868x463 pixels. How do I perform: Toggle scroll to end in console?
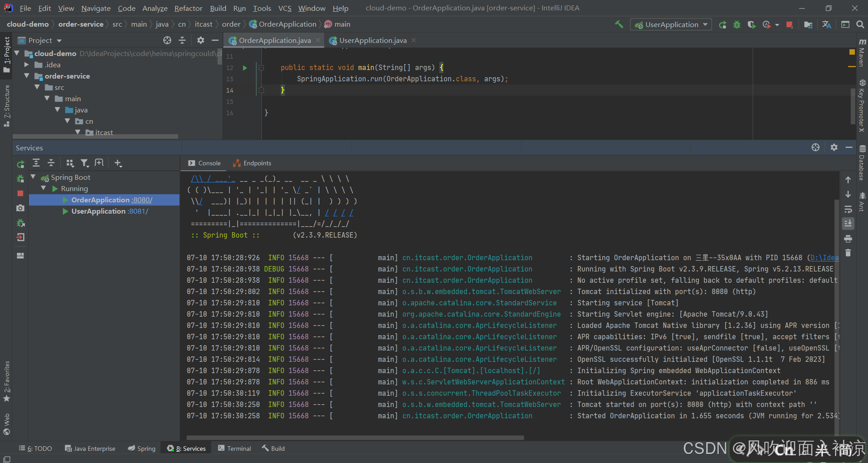point(848,224)
